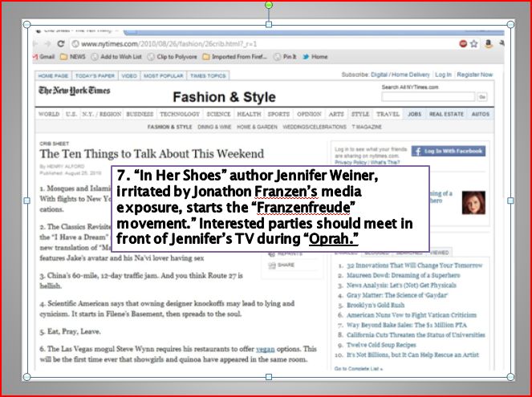Go to the TECHNOLOGY section
The image size is (532, 397).
pos(180,114)
